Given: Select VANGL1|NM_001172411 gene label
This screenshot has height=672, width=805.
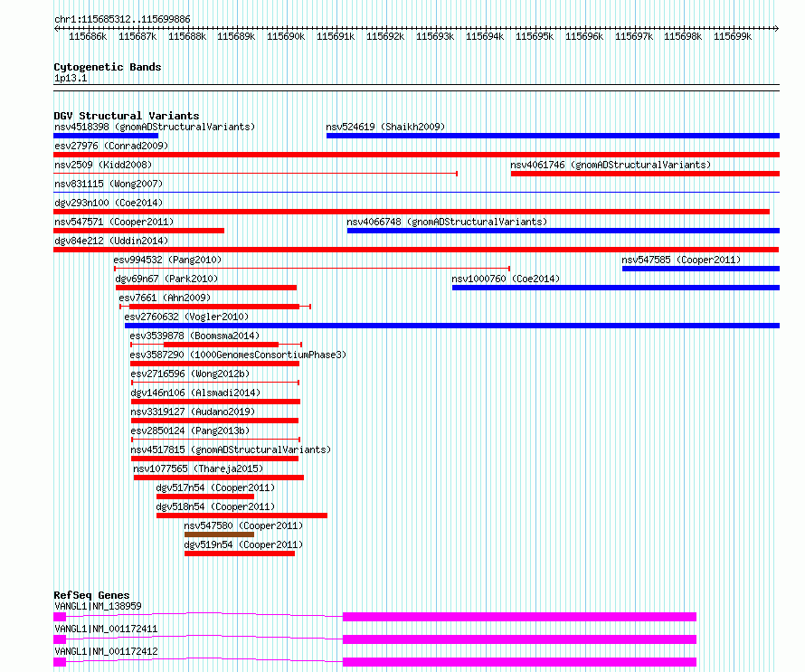Looking at the screenshot, I should (106, 629).
